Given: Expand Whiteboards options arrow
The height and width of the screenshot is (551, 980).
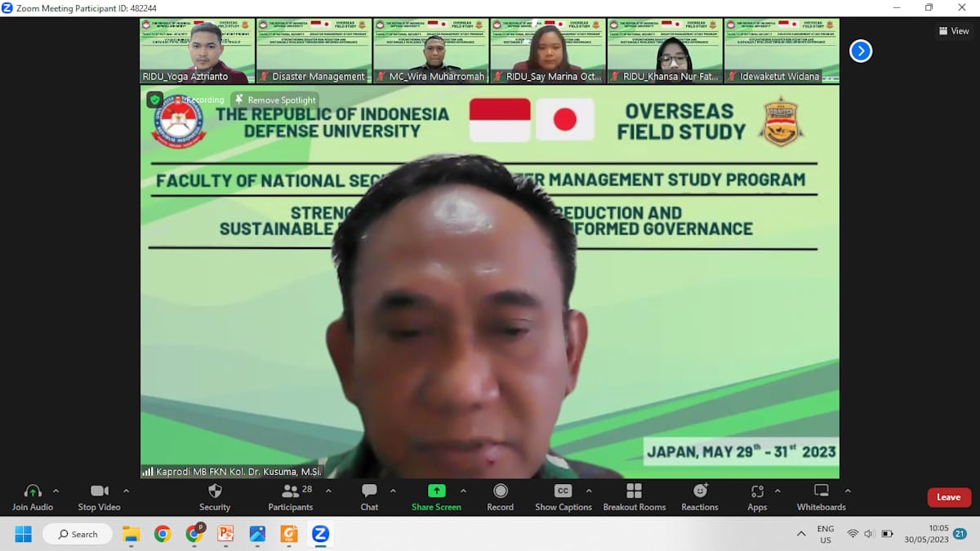Looking at the screenshot, I should [x=848, y=491].
